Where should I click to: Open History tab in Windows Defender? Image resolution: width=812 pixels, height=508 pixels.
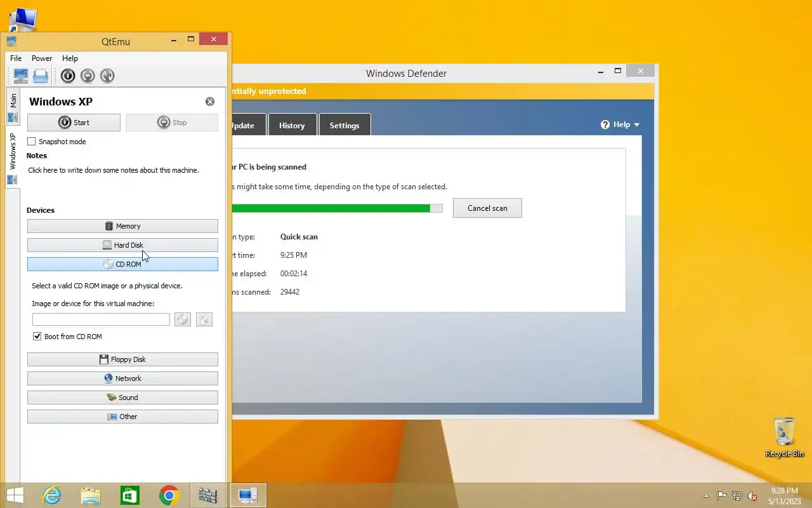click(292, 125)
